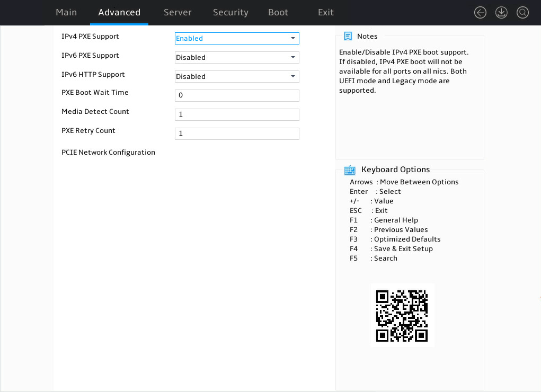Click the PXE Retry Count field

pyautogui.click(x=237, y=133)
